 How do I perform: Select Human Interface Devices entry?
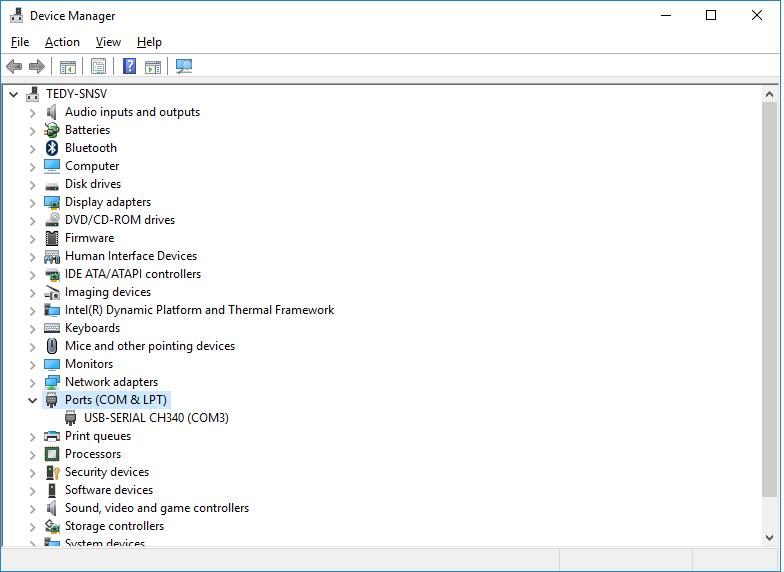(x=130, y=256)
